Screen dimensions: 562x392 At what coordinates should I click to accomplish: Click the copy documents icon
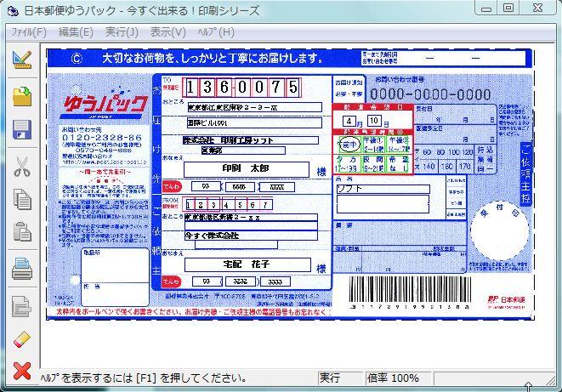[22, 199]
